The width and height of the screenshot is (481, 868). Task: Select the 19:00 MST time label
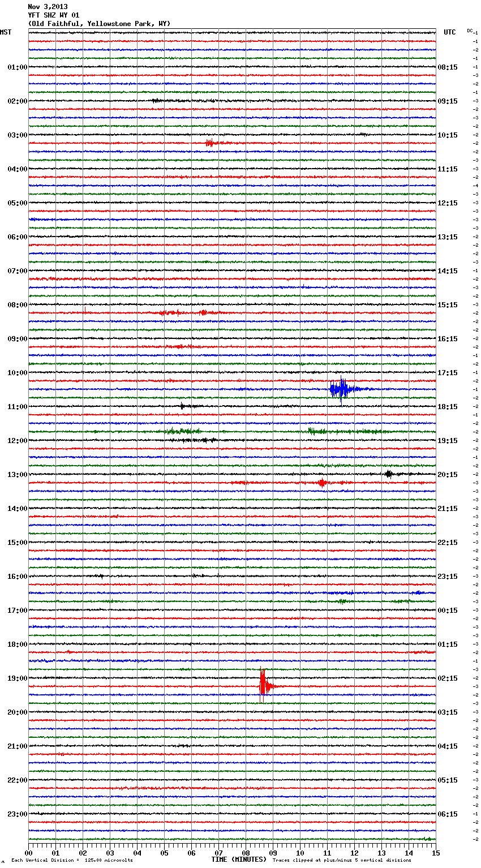click(18, 678)
